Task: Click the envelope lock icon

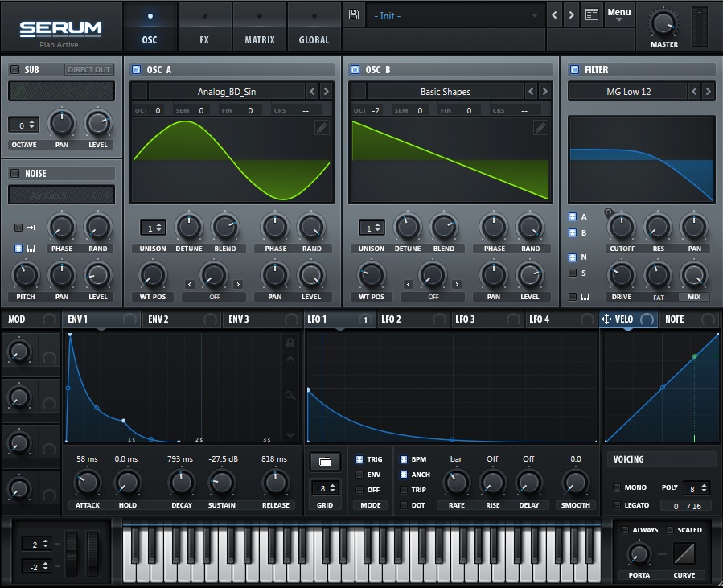Action: [290, 343]
